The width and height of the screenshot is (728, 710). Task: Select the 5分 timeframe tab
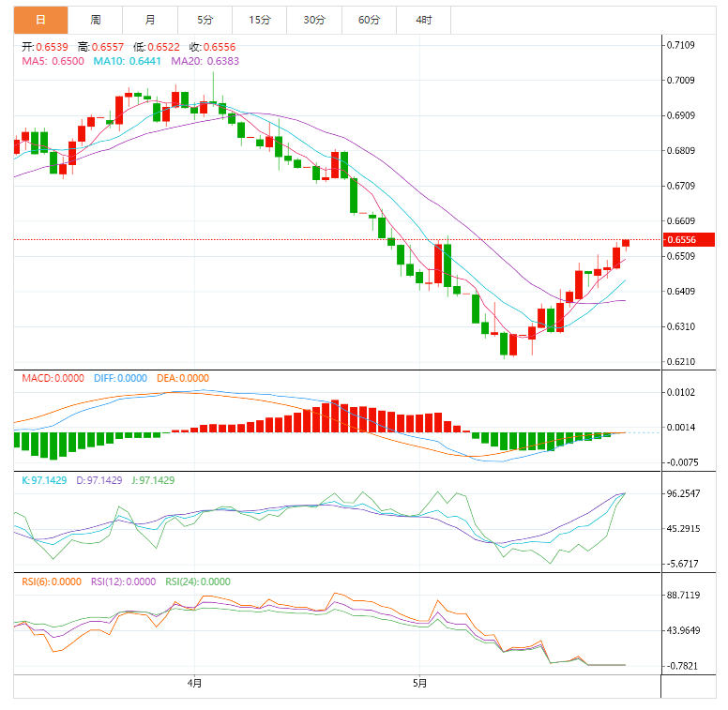pyautogui.click(x=205, y=20)
